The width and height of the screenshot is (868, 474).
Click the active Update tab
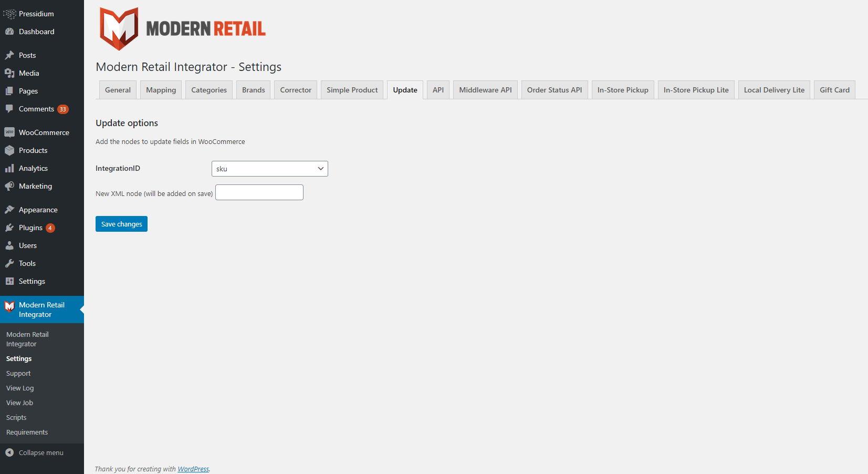(x=405, y=90)
